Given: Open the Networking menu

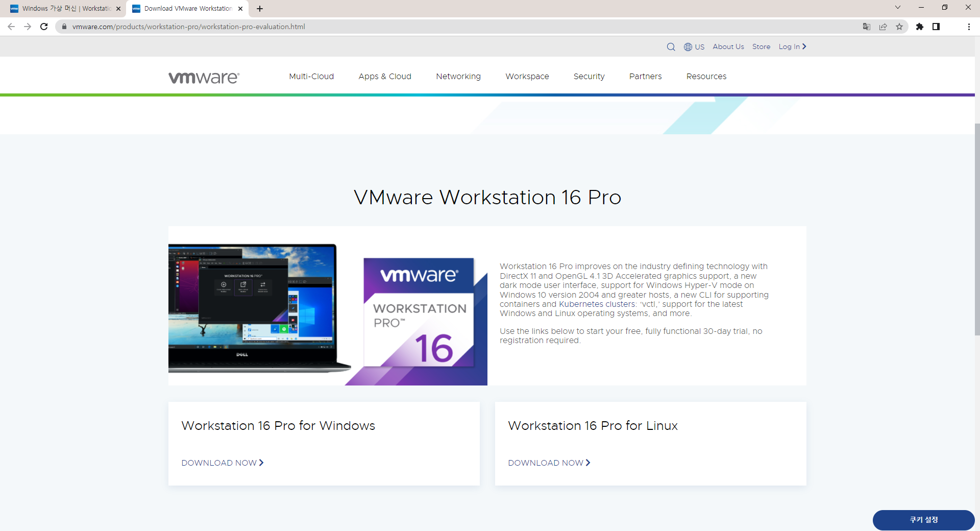Looking at the screenshot, I should (458, 76).
